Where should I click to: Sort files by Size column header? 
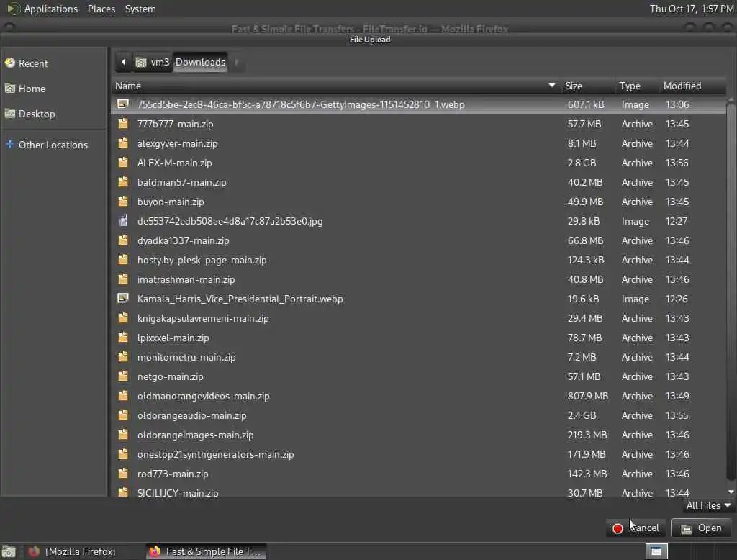pos(589,86)
